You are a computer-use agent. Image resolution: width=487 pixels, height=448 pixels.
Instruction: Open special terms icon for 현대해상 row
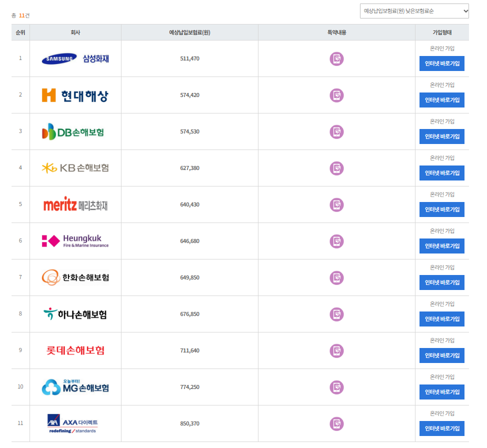coord(336,95)
